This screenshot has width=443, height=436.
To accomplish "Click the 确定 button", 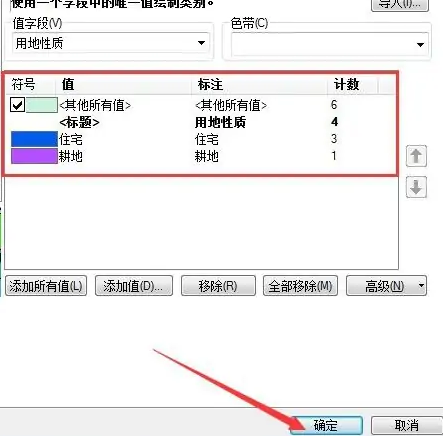I will click(326, 425).
